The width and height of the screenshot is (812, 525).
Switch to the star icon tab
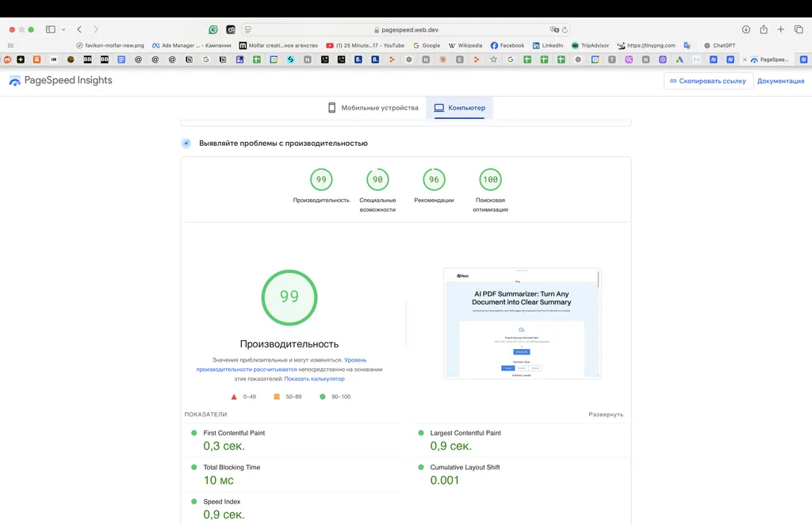pos(493,59)
